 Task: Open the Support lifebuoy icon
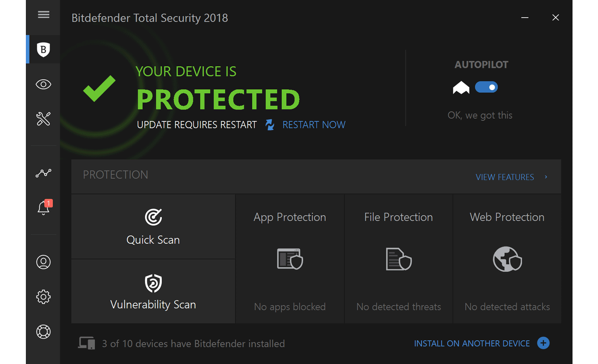43,332
